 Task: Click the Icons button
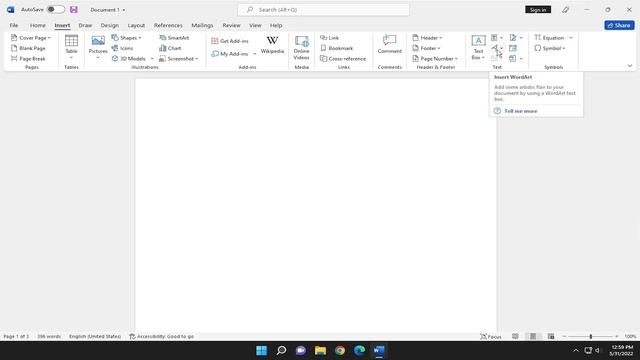point(122,48)
